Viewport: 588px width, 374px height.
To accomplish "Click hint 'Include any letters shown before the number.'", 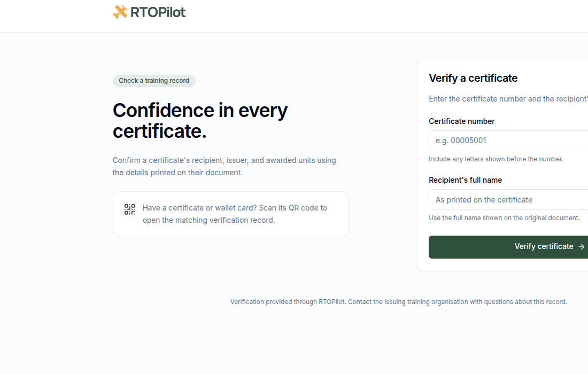I will click(496, 159).
